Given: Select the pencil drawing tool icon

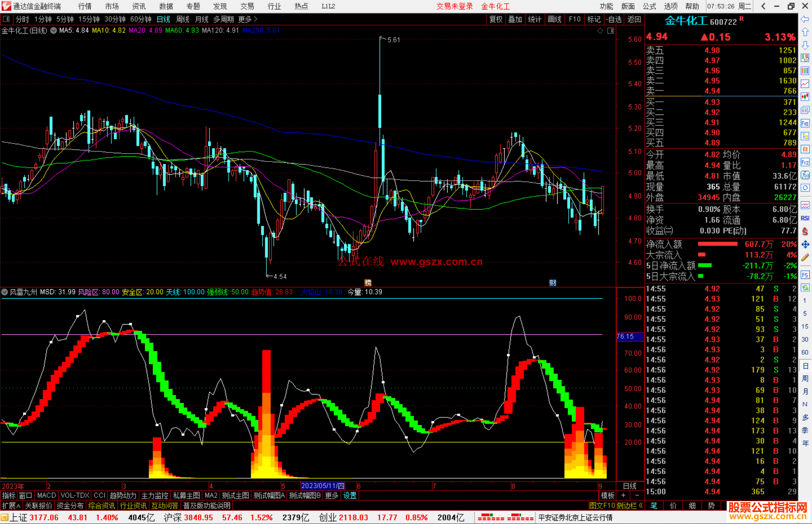Looking at the screenshot, I should [x=805, y=257].
